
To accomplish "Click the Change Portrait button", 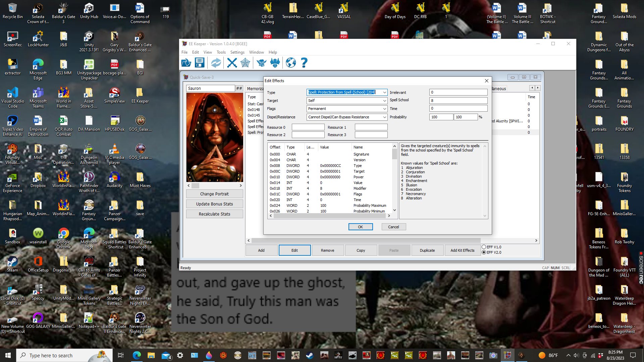I will [x=215, y=194].
